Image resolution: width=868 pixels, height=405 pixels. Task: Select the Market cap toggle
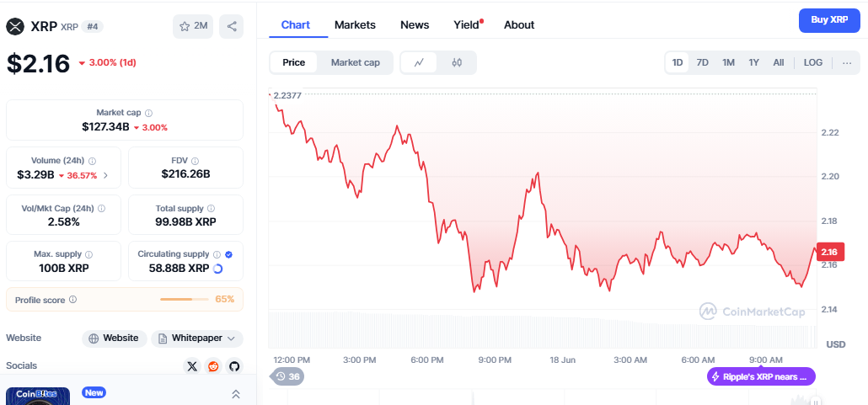point(356,62)
